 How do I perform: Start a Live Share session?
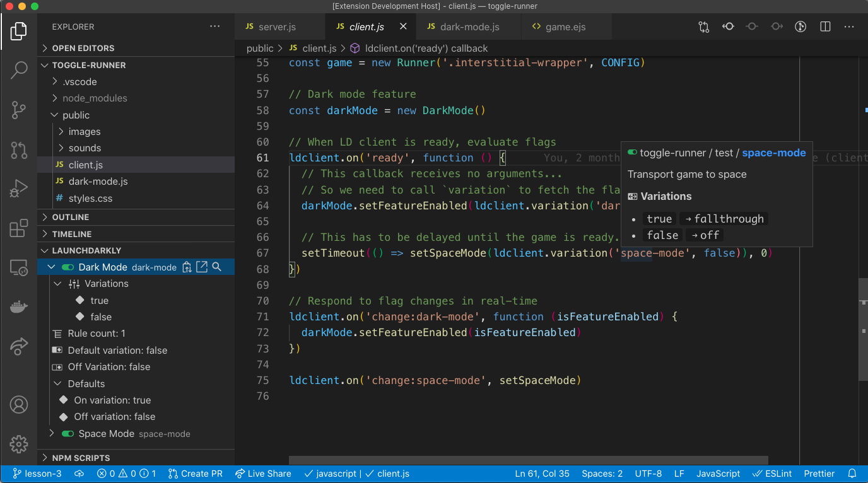click(x=263, y=474)
